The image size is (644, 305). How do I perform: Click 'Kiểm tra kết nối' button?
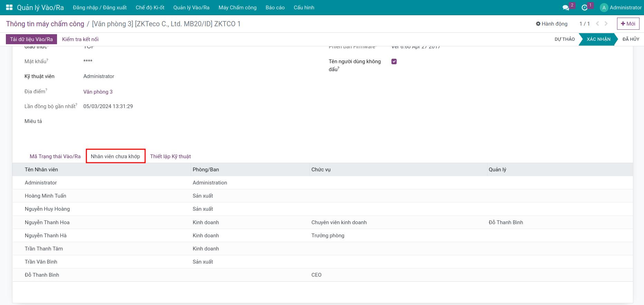80,39
